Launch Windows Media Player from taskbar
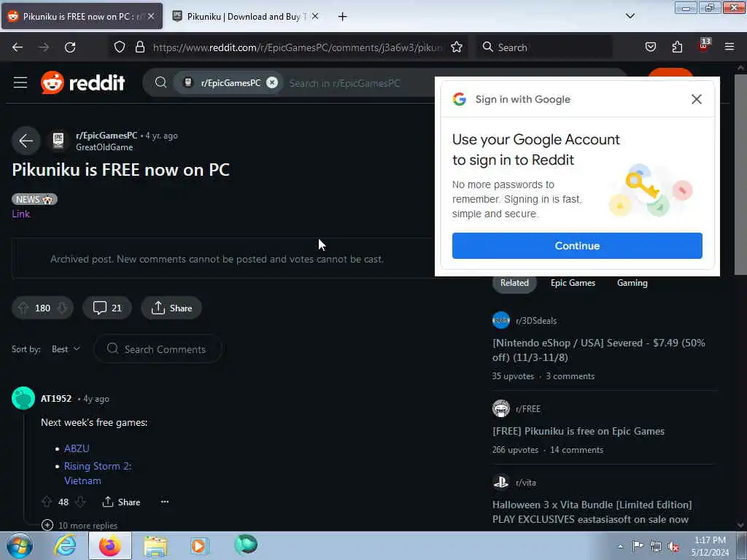Screen dimensions: 747x560 [x=199, y=545]
